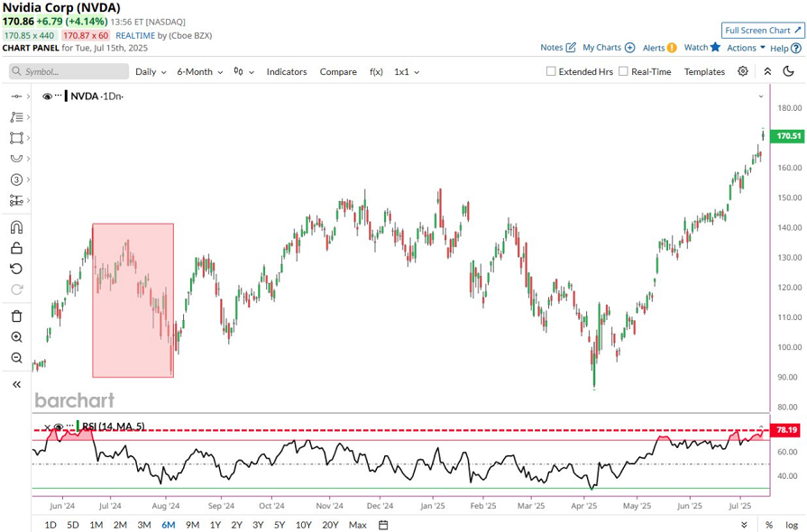Image resolution: width=807 pixels, height=532 pixels.
Task: Toggle percent scale mode
Action: click(769, 525)
